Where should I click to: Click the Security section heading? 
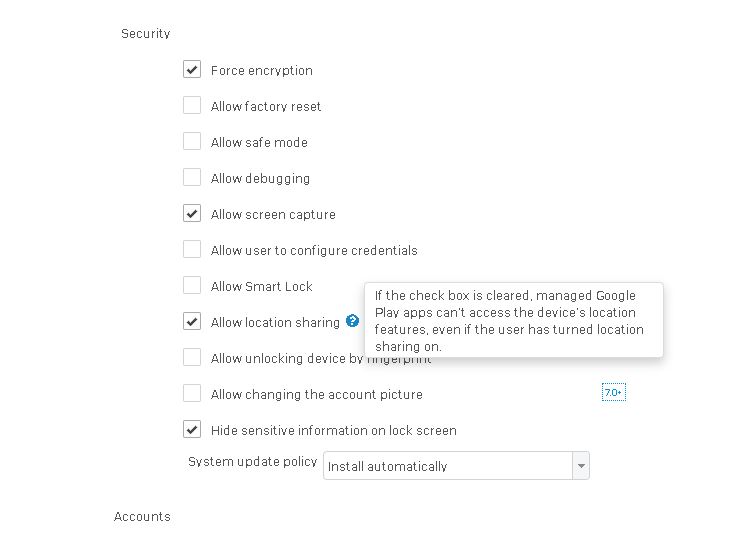tap(146, 33)
